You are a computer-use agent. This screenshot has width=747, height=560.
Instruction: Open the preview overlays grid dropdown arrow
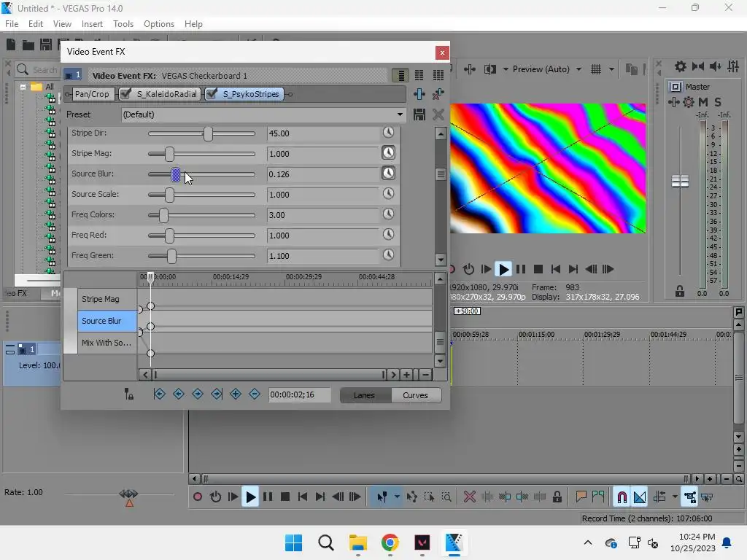coord(611,69)
